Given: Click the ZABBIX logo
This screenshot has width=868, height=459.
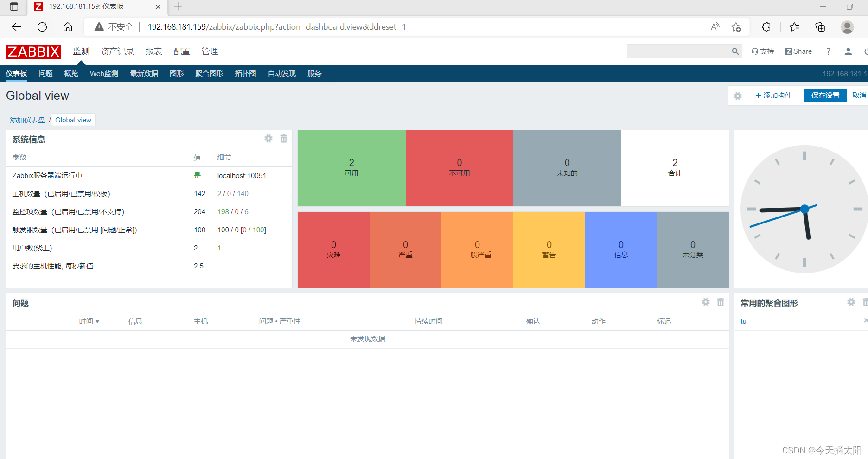Looking at the screenshot, I should 33,51.
